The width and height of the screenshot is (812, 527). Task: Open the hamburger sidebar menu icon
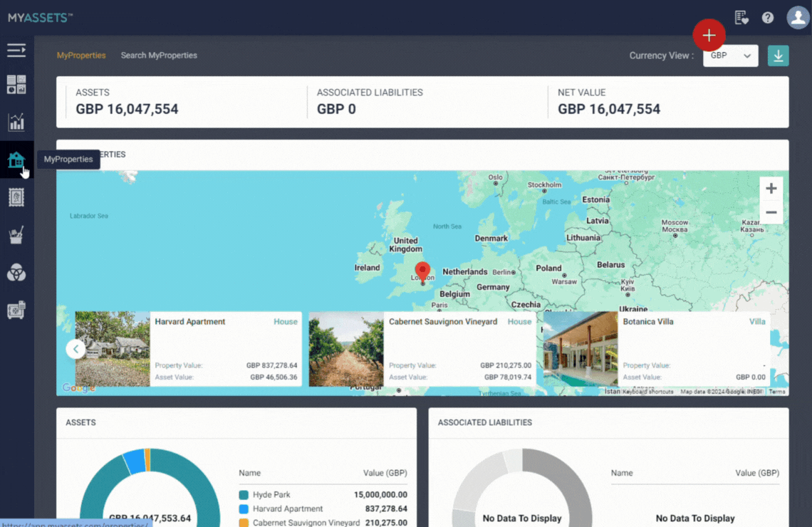tap(16, 51)
